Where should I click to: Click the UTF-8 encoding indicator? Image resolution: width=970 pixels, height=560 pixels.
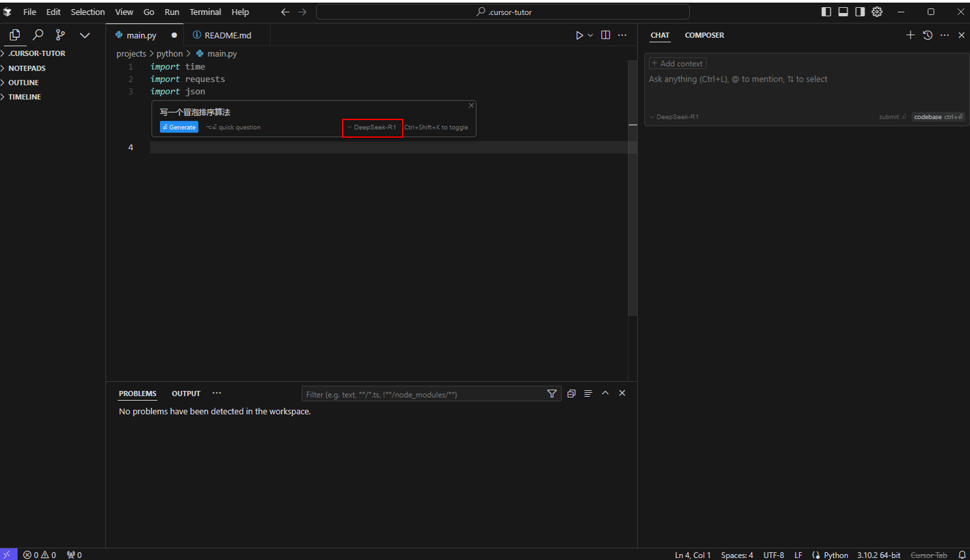coord(774,555)
